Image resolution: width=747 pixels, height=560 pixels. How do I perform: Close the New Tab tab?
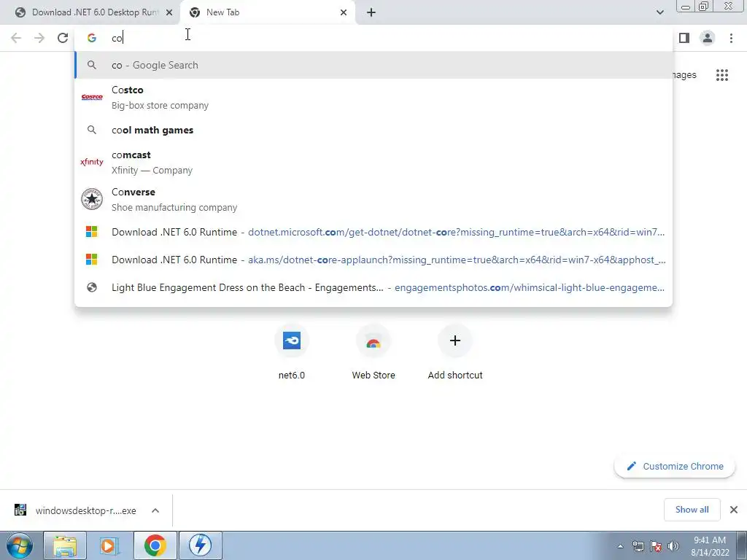(344, 12)
